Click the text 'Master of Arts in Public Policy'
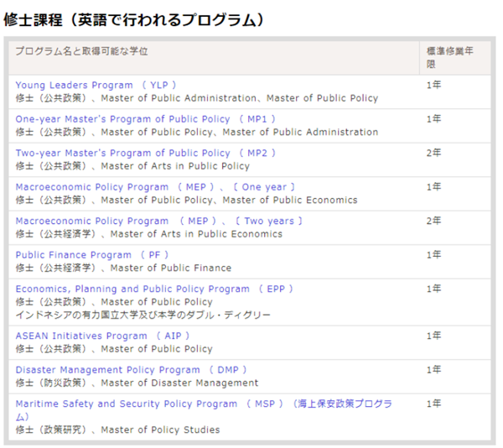The height and width of the screenshot is (448, 503). point(175,166)
